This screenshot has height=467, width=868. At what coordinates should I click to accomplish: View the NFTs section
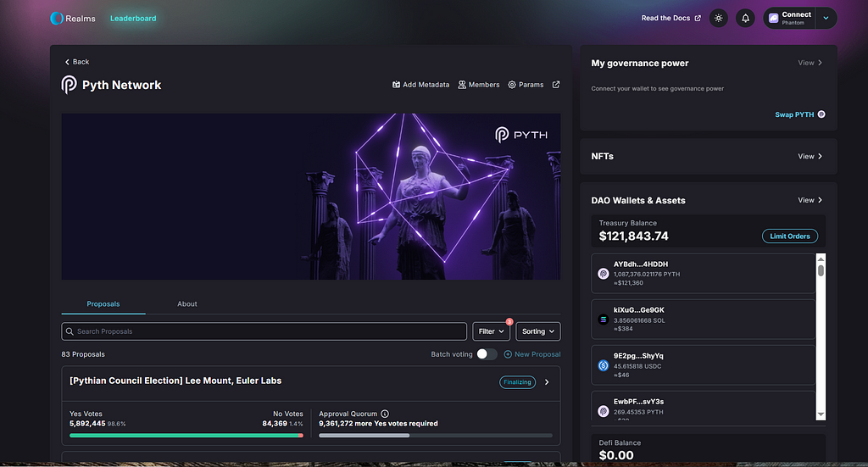tap(810, 157)
